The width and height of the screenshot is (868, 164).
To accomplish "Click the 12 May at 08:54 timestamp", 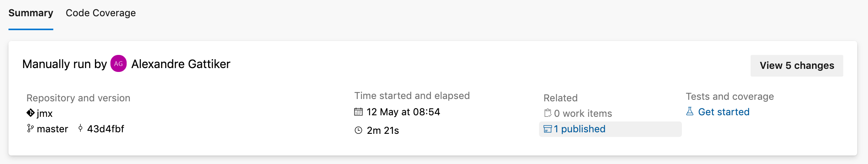I will tap(403, 112).
